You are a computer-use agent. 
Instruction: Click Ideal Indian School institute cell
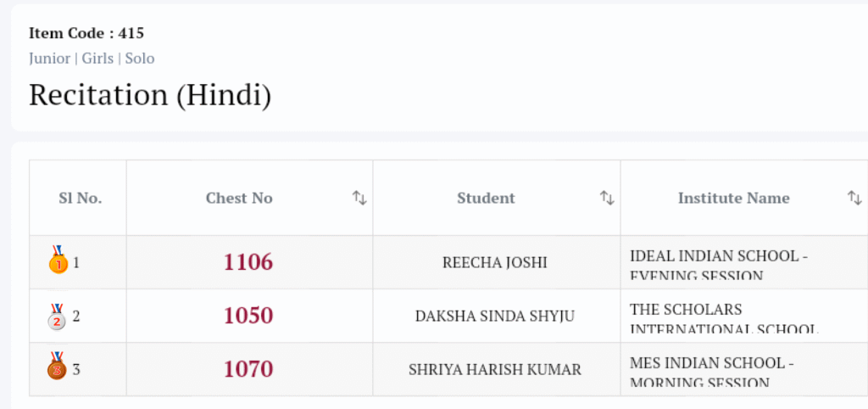pyautogui.click(x=714, y=264)
